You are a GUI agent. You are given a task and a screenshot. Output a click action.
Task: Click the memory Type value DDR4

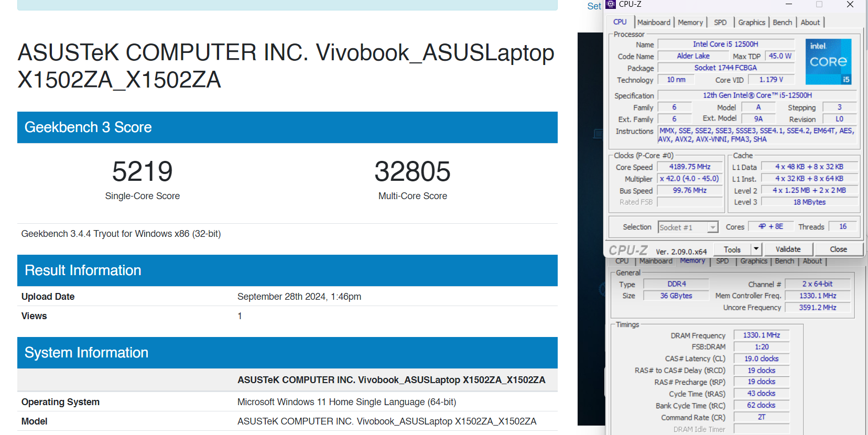(x=676, y=284)
